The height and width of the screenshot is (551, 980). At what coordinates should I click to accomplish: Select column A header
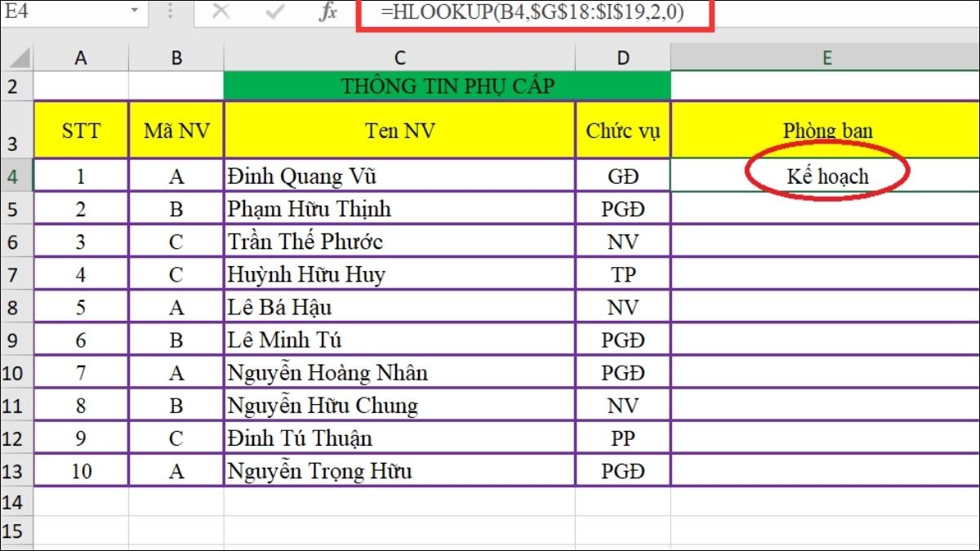point(81,57)
